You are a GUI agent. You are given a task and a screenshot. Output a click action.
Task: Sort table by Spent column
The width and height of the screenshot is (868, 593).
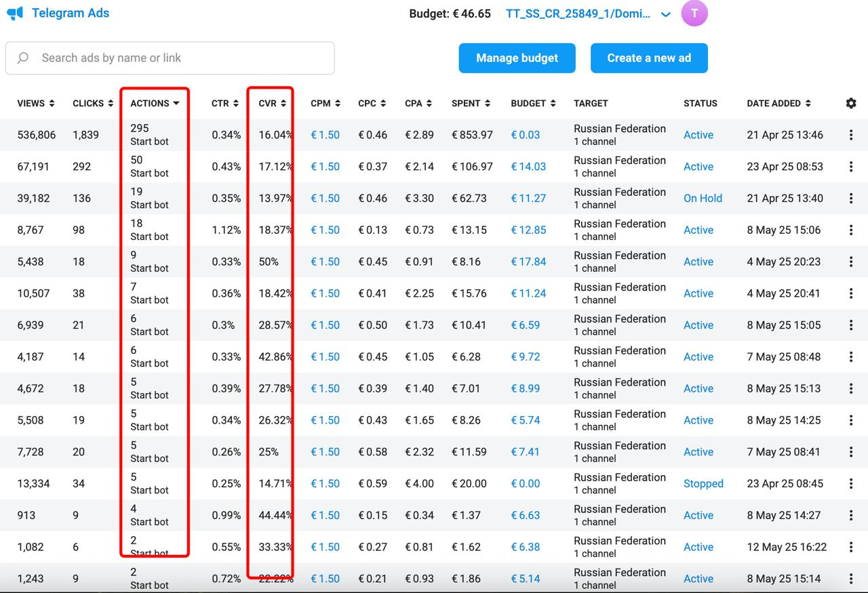coord(471,104)
